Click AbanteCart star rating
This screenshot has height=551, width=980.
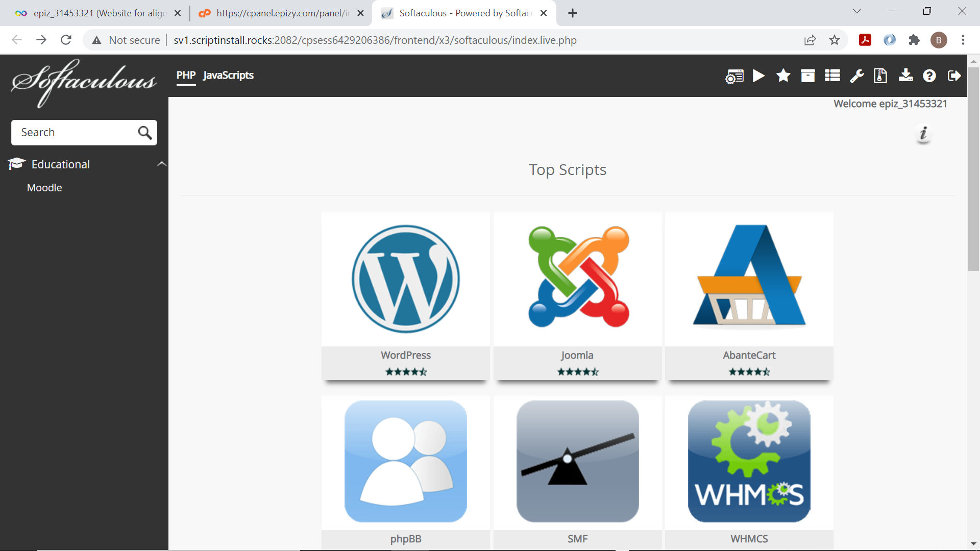point(749,372)
